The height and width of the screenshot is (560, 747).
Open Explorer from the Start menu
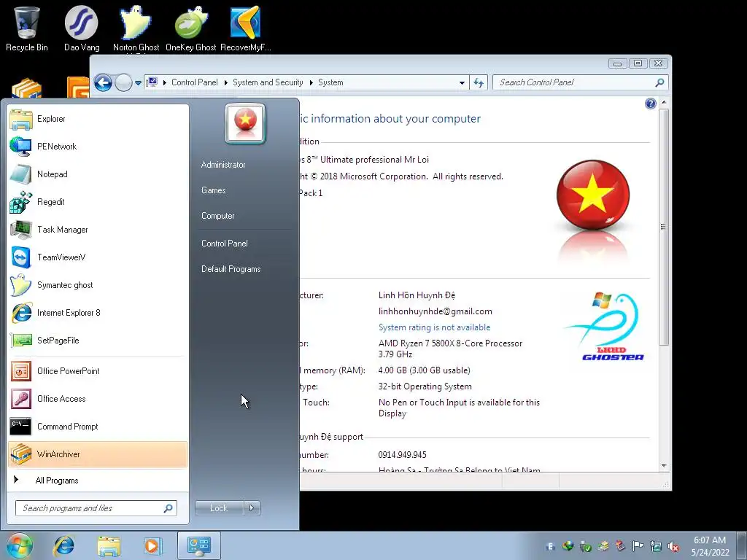coord(98,119)
